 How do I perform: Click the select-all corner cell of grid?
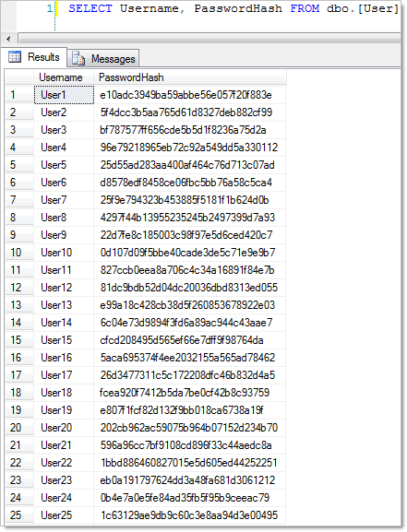[x=19, y=77]
